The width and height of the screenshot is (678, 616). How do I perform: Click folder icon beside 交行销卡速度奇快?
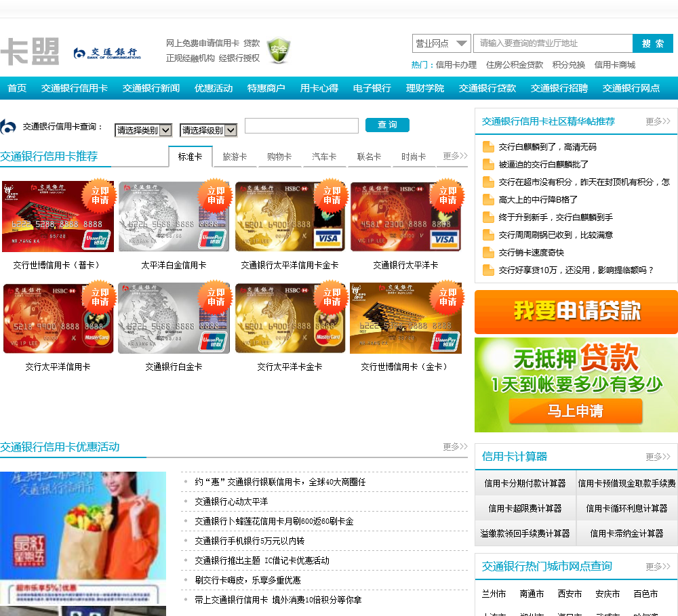click(488, 253)
